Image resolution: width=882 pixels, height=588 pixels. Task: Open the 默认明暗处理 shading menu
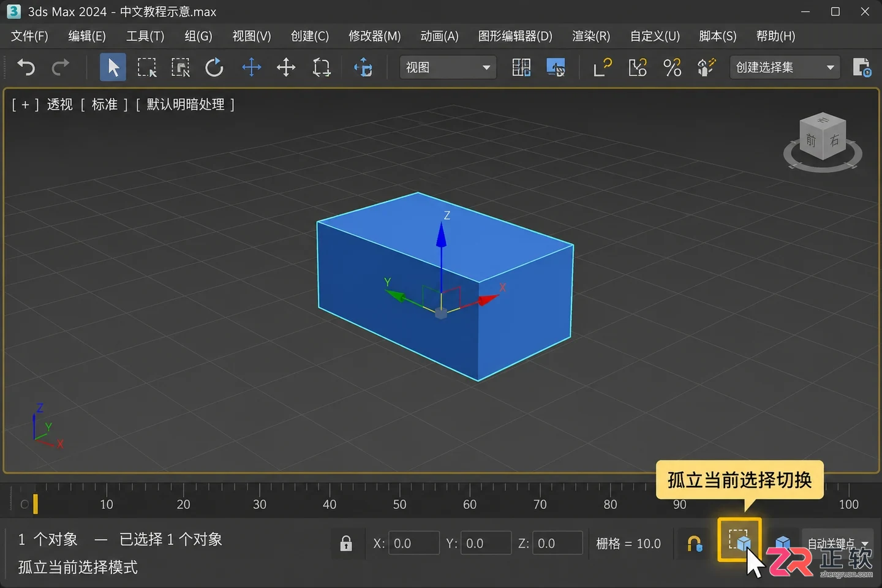(186, 105)
